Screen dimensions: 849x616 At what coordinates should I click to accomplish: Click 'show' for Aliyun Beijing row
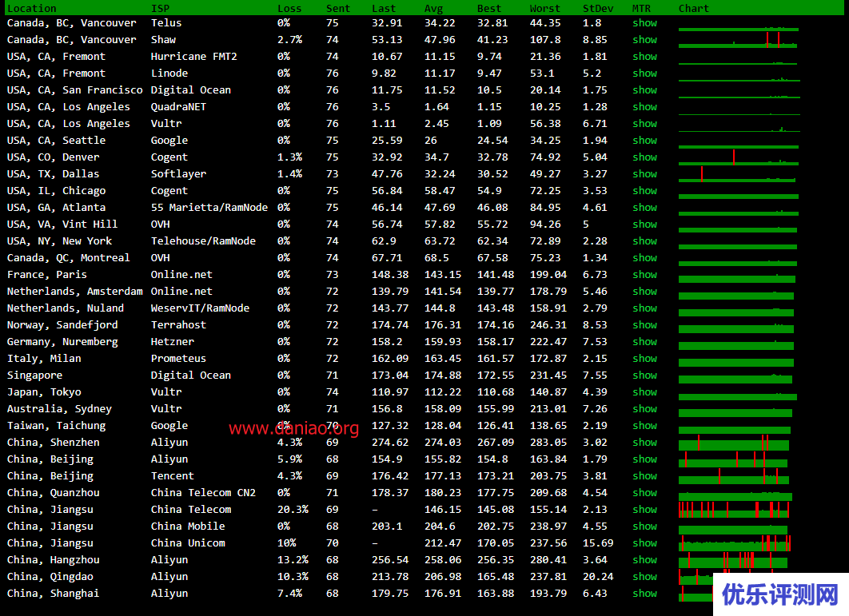[x=644, y=459]
